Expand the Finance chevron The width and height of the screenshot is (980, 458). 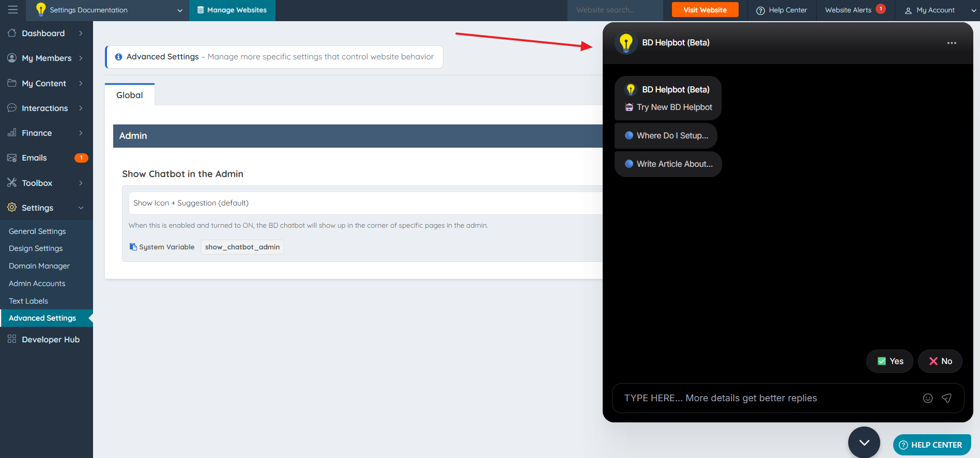tap(81, 133)
